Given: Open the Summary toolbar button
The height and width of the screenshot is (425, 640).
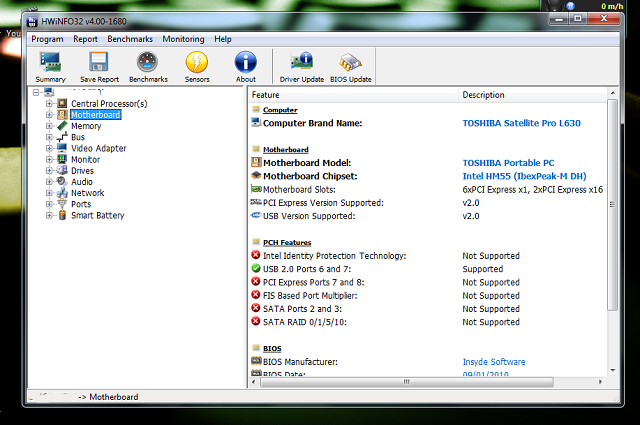Looking at the screenshot, I should (50, 67).
